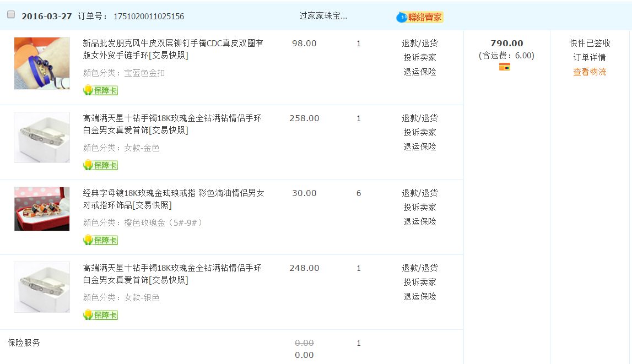Click 退运保险 for the 258.00 bracelet
Screen dimensions: 632x364
[419, 147]
